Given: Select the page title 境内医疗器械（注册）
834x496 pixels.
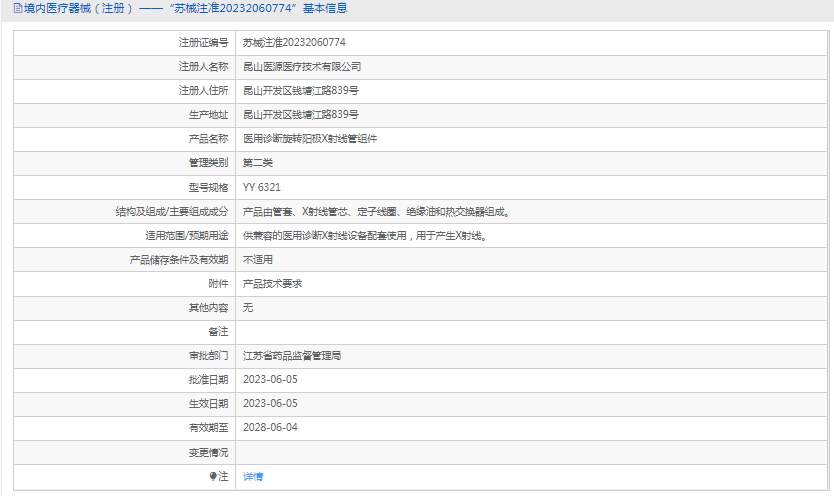Looking at the screenshot, I should tap(78, 8).
